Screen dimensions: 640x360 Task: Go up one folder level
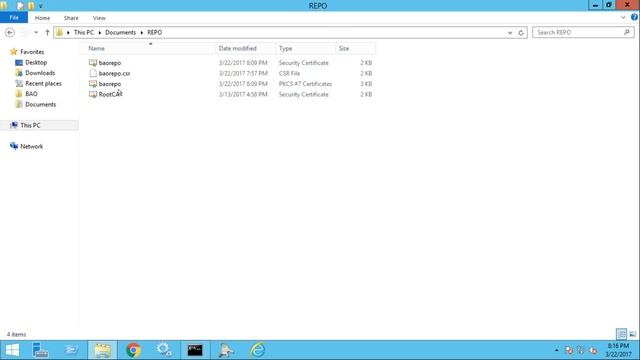pos(47,32)
